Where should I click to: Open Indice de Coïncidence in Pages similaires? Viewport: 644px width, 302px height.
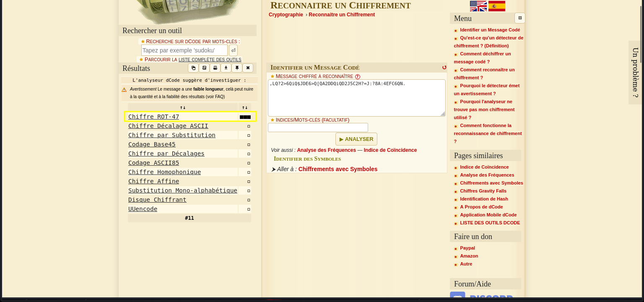point(484,167)
